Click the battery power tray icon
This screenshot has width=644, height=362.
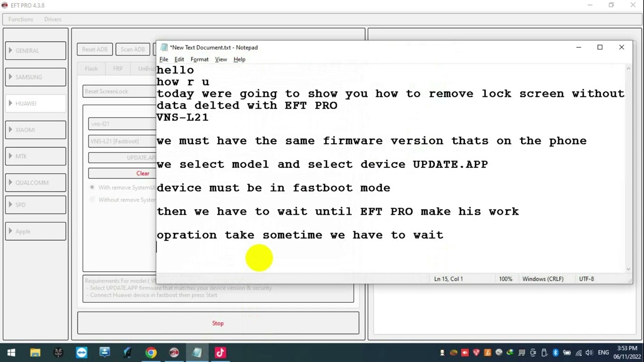[567, 352]
